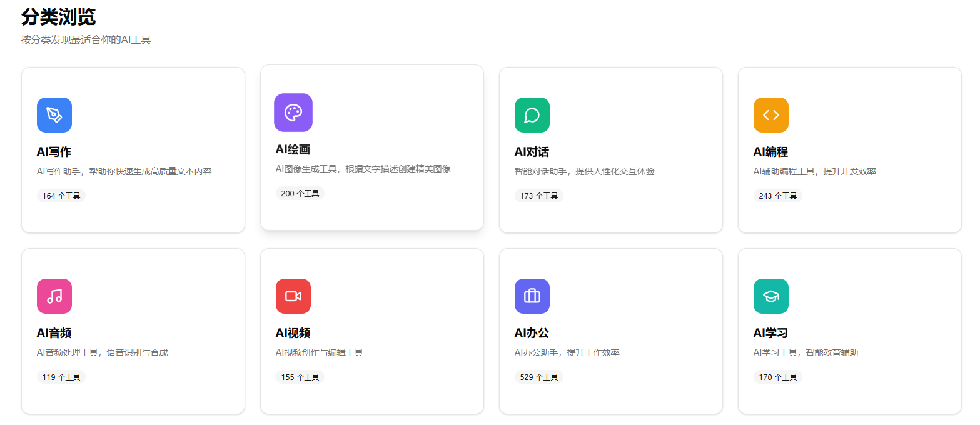Click the 200 个工具 count badge
980x425 pixels.
click(x=300, y=192)
